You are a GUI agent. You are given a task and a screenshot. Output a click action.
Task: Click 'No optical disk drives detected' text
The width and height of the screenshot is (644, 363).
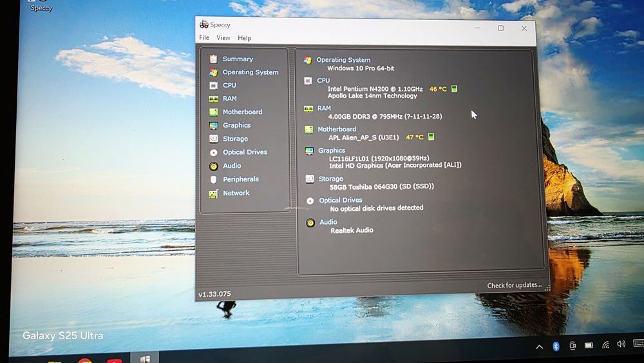click(377, 208)
